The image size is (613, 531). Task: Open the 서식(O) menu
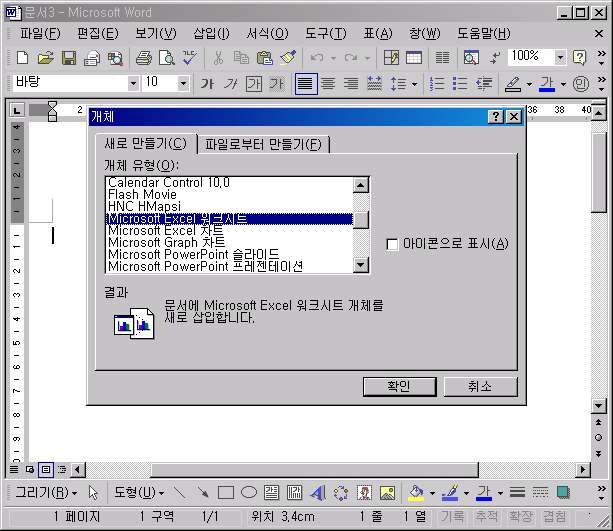click(x=267, y=34)
